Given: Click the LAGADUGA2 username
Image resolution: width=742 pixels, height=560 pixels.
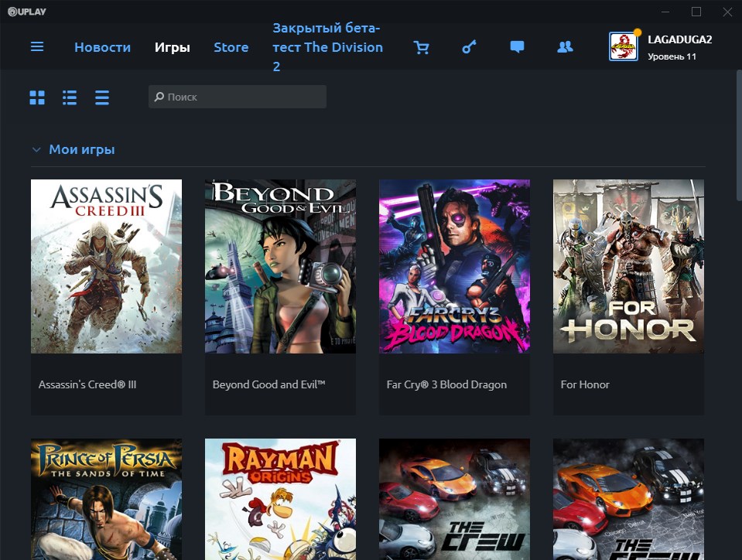Looking at the screenshot, I should click(x=679, y=39).
